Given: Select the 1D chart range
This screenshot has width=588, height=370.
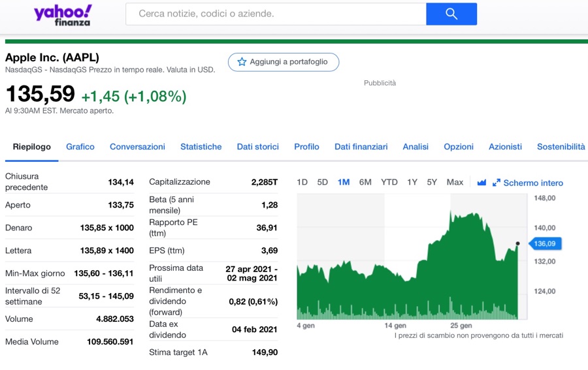Looking at the screenshot, I should click(x=302, y=182).
